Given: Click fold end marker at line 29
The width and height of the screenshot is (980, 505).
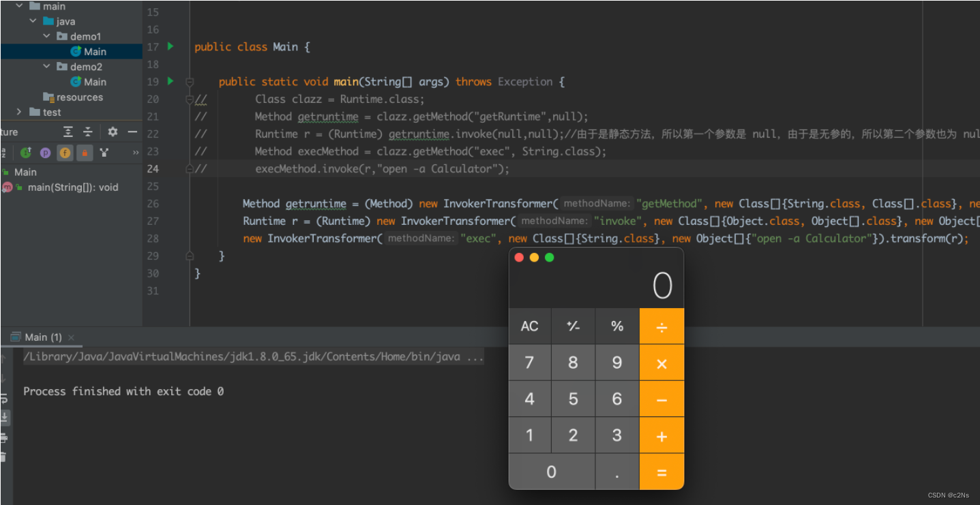Looking at the screenshot, I should 190,256.
